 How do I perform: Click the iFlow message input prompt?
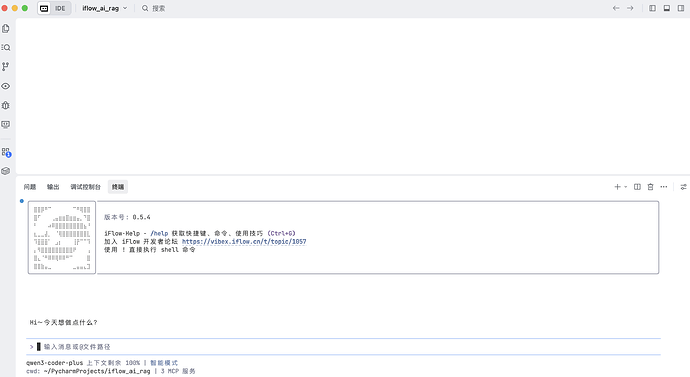(343, 347)
